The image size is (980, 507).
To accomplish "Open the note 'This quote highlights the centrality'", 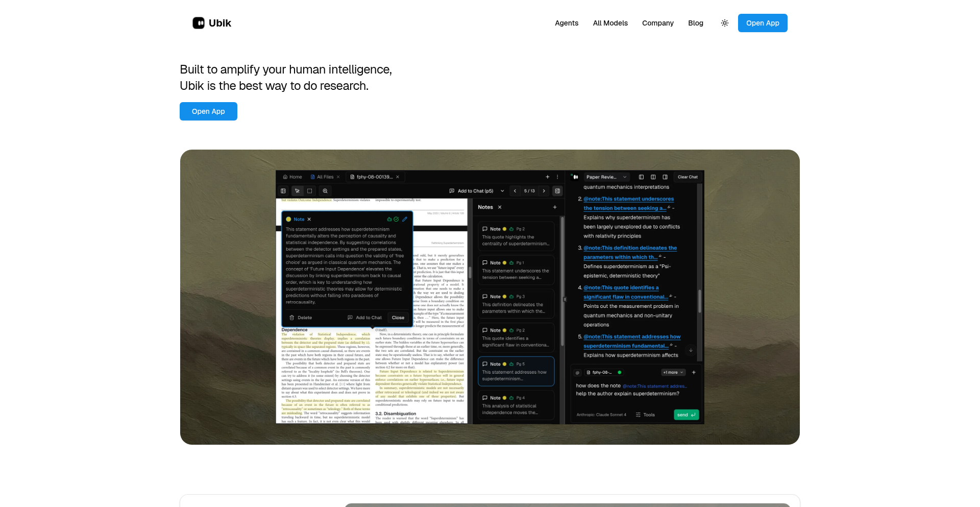I will coord(516,236).
